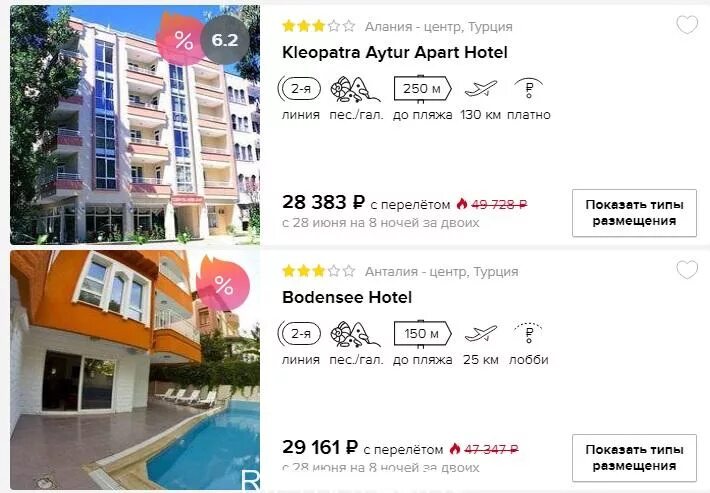Click airplane icon showing 130 км
The image size is (710, 493).
(x=480, y=88)
